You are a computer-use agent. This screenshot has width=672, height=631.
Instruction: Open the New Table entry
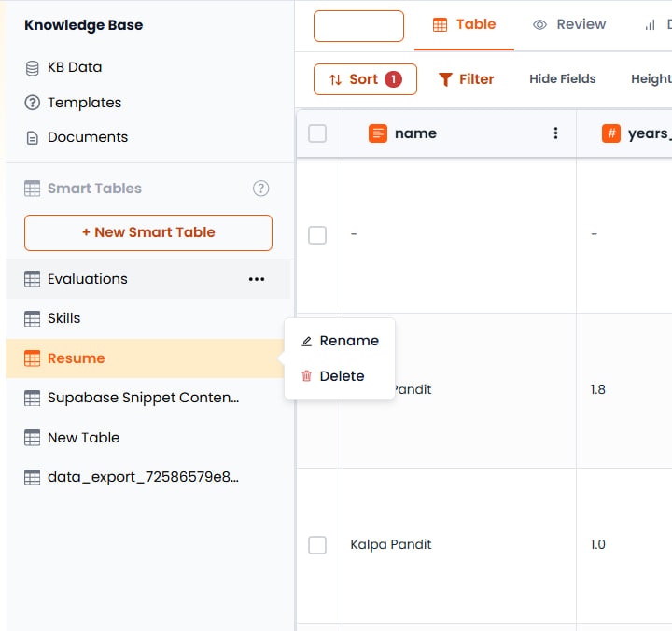[x=147, y=438]
